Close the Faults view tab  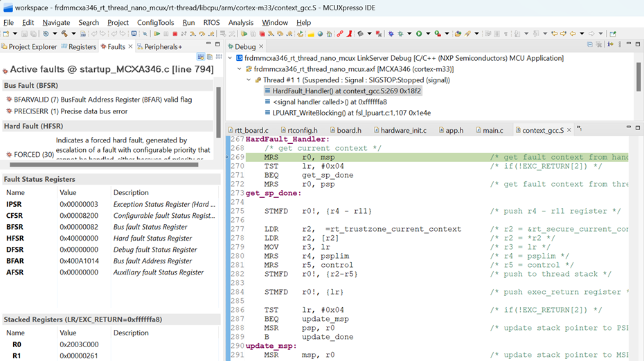(131, 47)
